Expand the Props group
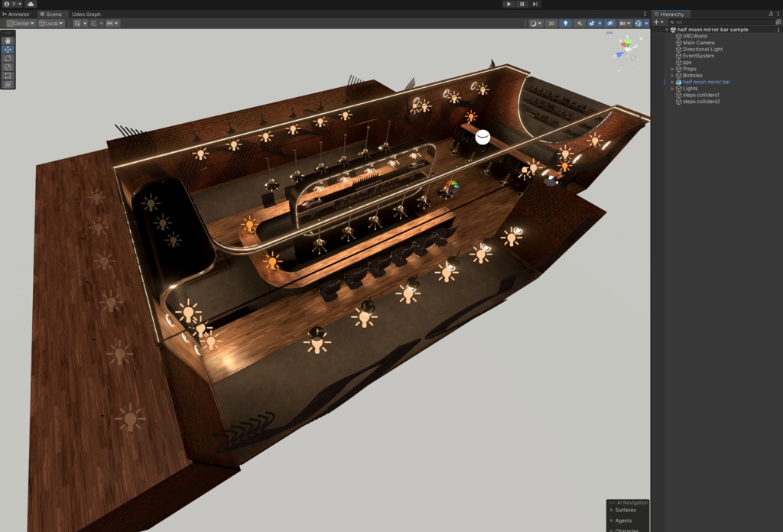The width and height of the screenshot is (783, 532). [672, 69]
